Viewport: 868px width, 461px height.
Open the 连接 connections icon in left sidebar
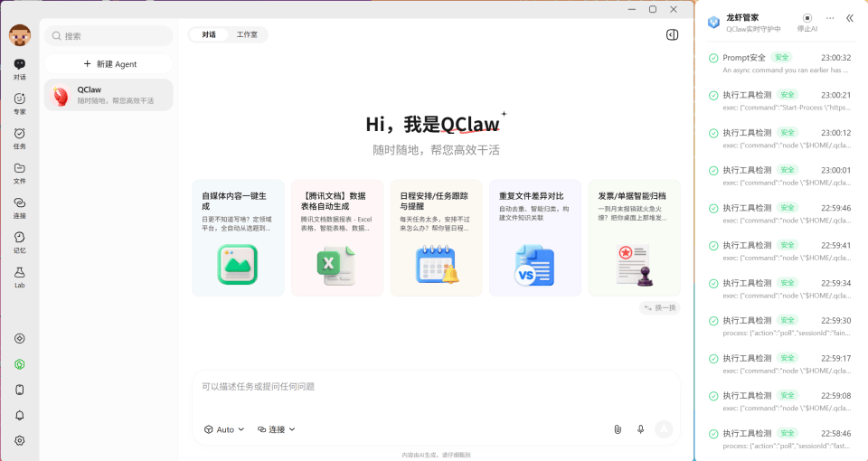click(x=19, y=208)
